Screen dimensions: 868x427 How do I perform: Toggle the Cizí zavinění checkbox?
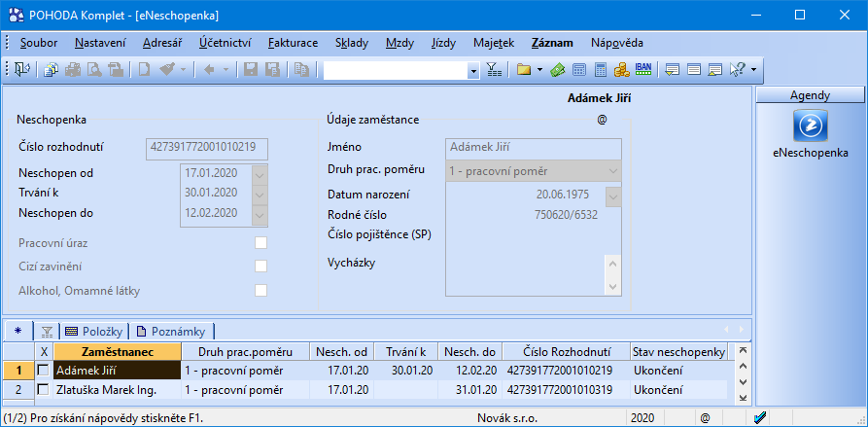pyautogui.click(x=260, y=267)
